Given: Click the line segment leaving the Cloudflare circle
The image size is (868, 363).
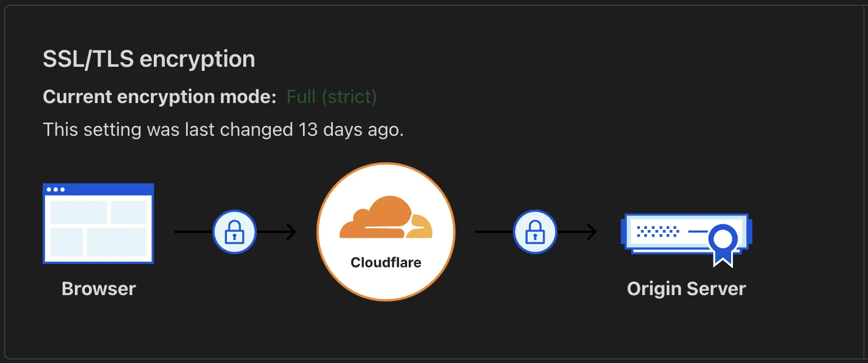Looking at the screenshot, I should (493, 232).
